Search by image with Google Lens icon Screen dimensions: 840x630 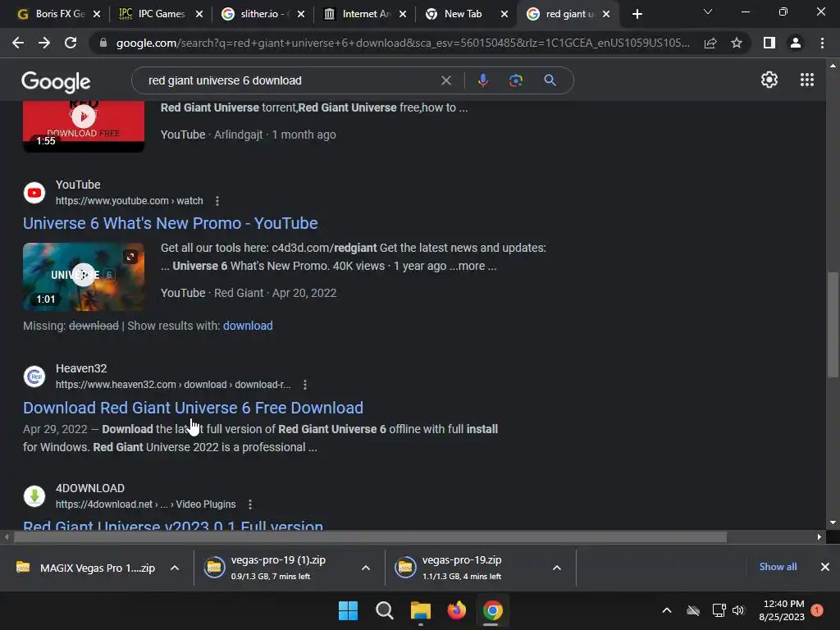(x=516, y=80)
